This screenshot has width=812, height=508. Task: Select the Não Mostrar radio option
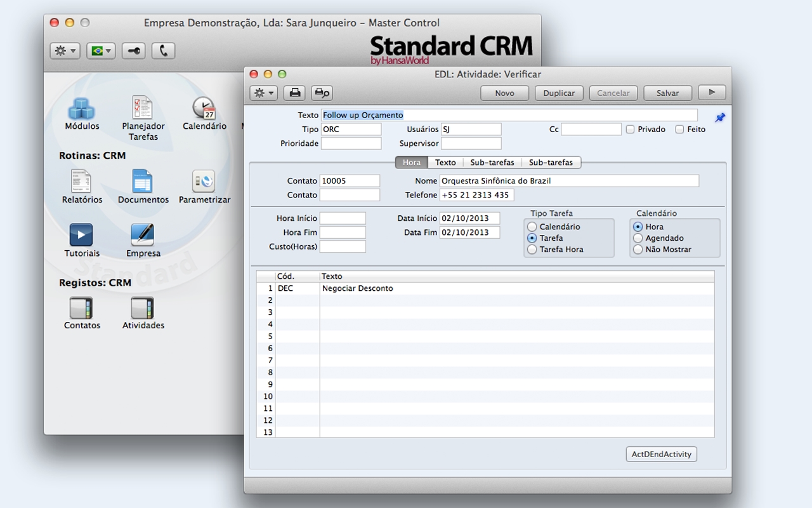coord(638,250)
